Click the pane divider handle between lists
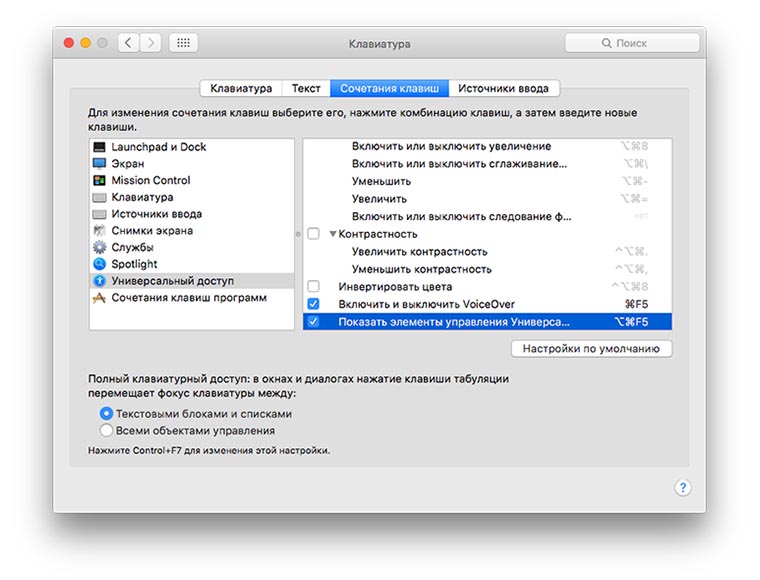Viewport: 760px width, 580px height. (298, 234)
